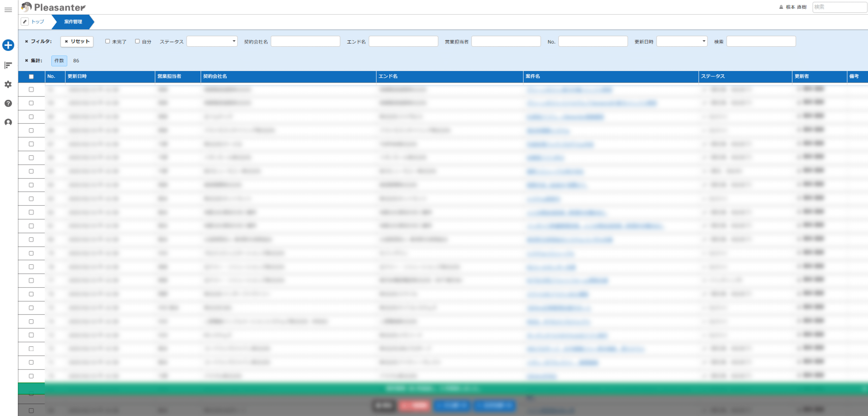Expand the ステータス filter dropdown

point(212,41)
